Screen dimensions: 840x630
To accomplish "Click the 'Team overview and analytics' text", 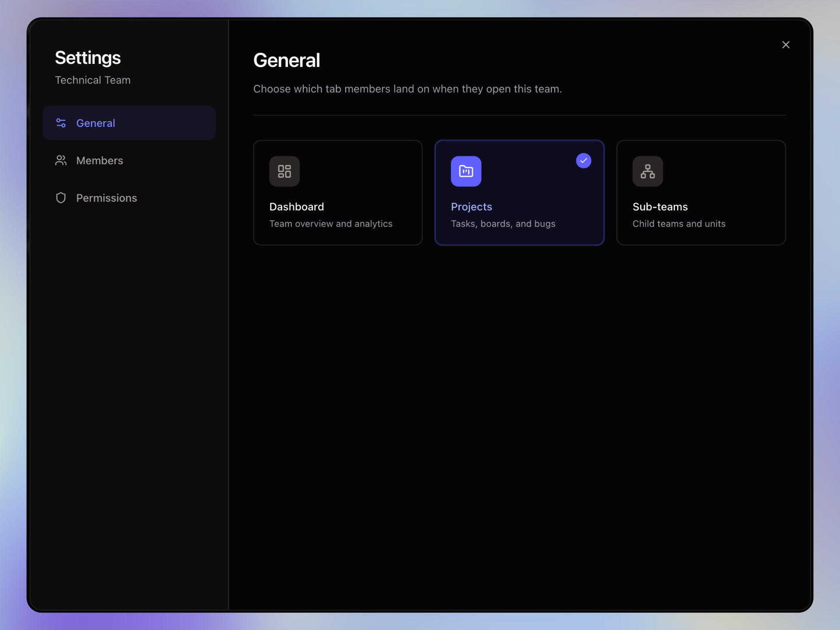I will pyautogui.click(x=331, y=224).
